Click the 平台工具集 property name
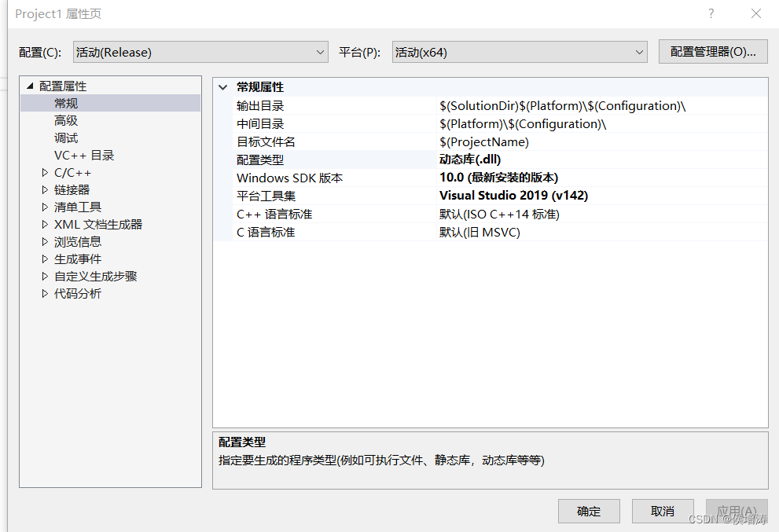The image size is (779, 532). 266,196
